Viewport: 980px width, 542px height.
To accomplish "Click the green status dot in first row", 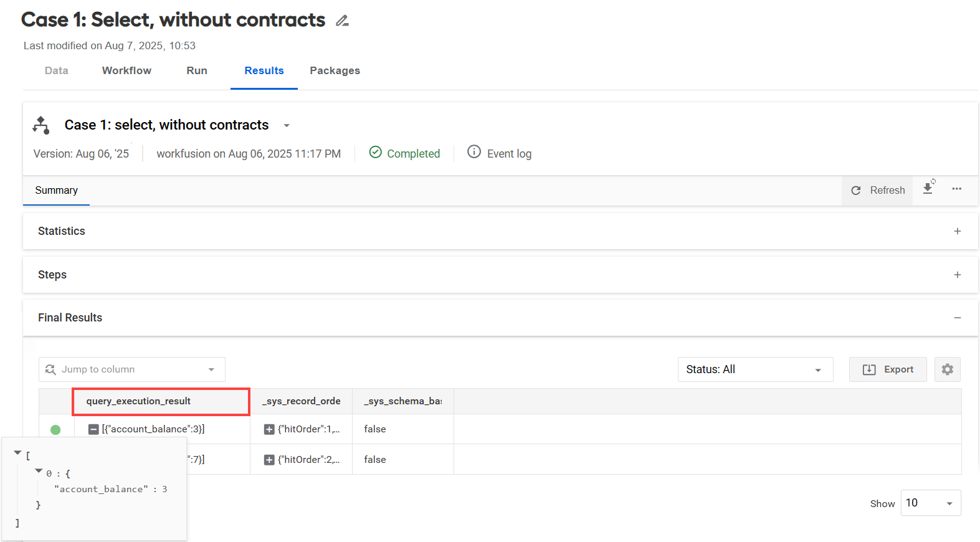I will (x=55, y=429).
